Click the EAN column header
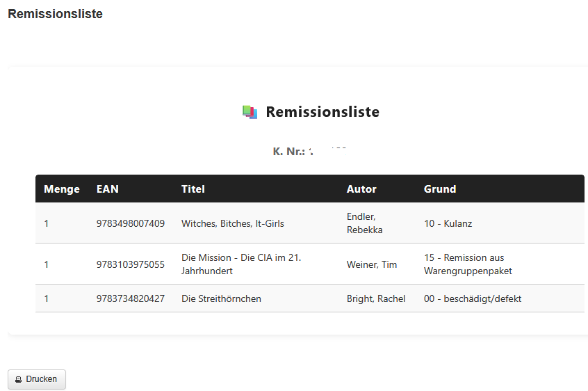 coord(108,189)
